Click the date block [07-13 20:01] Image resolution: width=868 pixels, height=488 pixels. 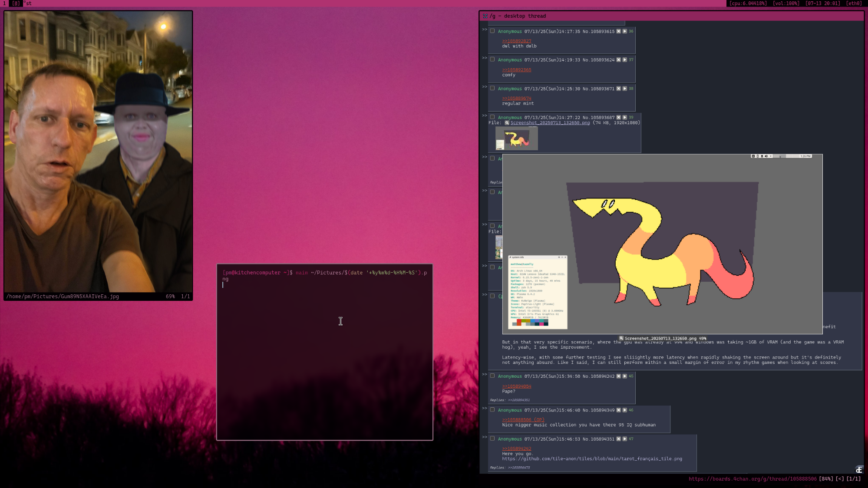click(822, 3)
